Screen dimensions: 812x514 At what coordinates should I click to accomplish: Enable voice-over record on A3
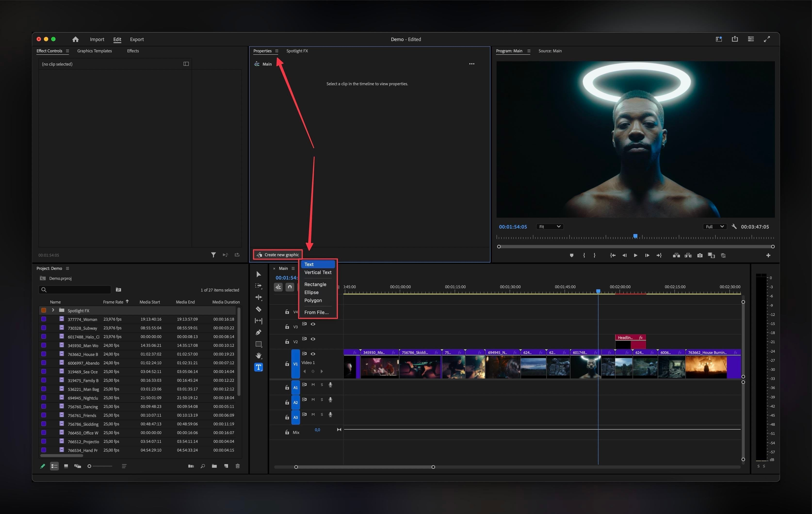point(331,415)
